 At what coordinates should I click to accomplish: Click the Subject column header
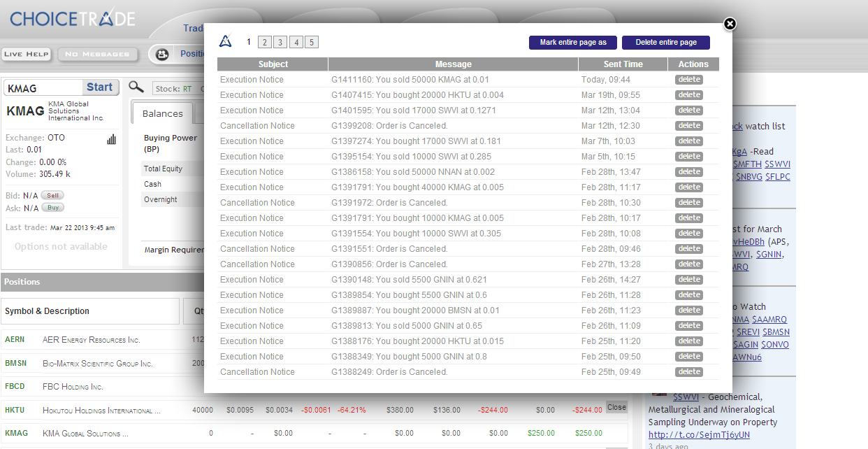pyautogui.click(x=273, y=64)
